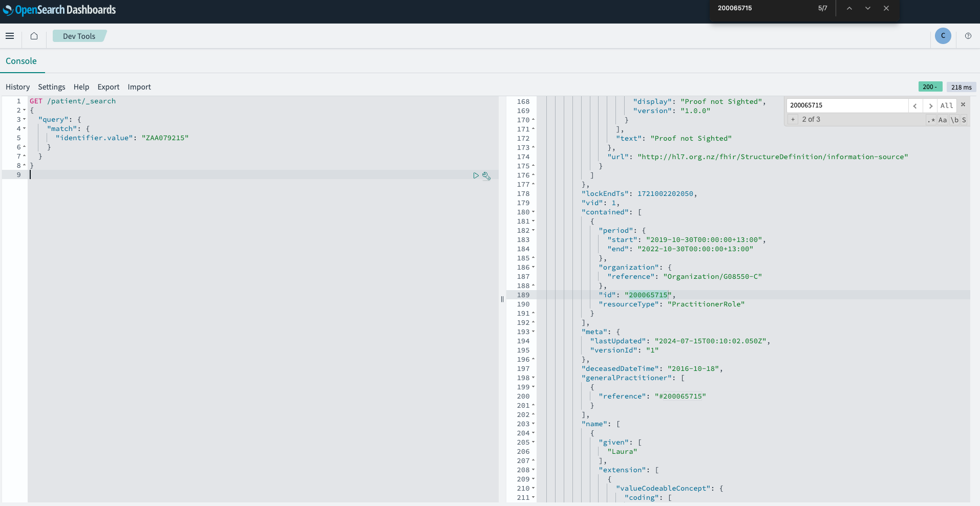The width and height of the screenshot is (980, 506).
Task: Click the "#200065715" reference value
Action: click(680, 397)
